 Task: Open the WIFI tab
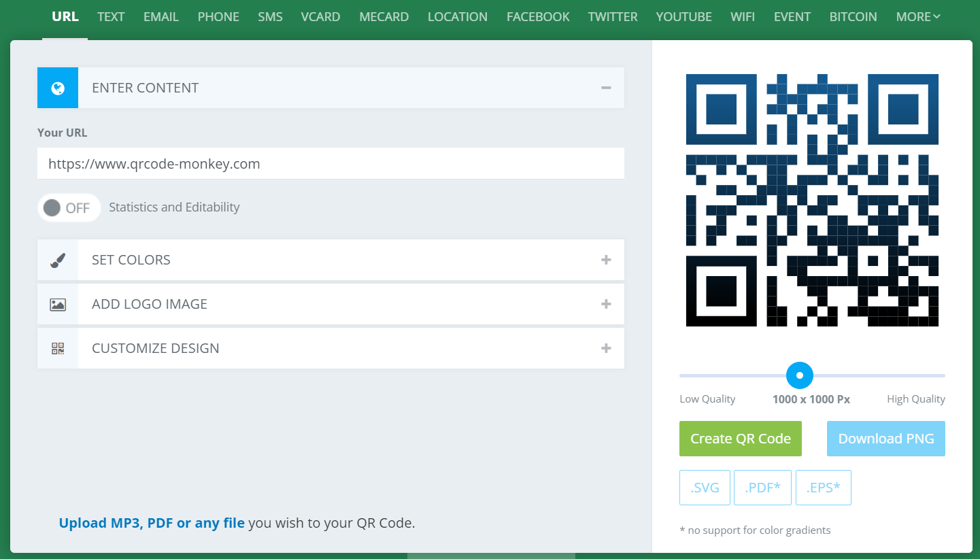743,17
